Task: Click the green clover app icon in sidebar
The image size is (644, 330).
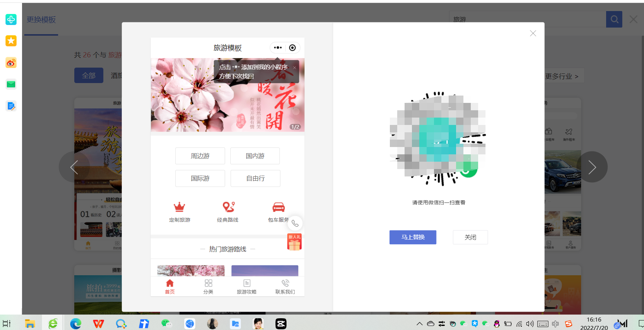Action: 11,19
